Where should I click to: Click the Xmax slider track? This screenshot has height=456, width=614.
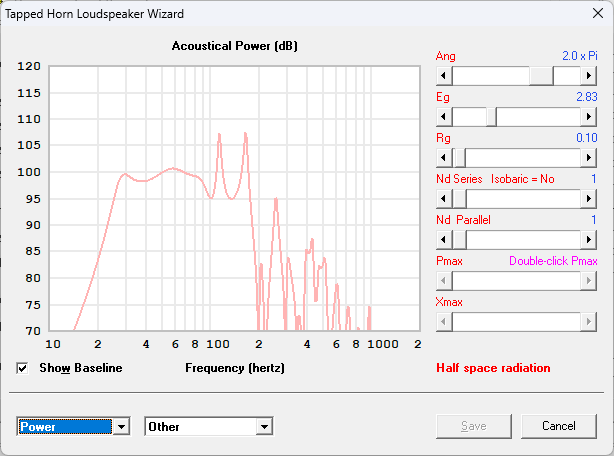coord(516,322)
